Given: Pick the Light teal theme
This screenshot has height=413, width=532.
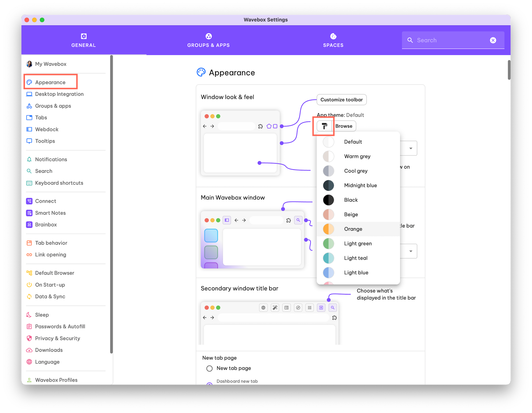Looking at the screenshot, I should tap(358, 258).
